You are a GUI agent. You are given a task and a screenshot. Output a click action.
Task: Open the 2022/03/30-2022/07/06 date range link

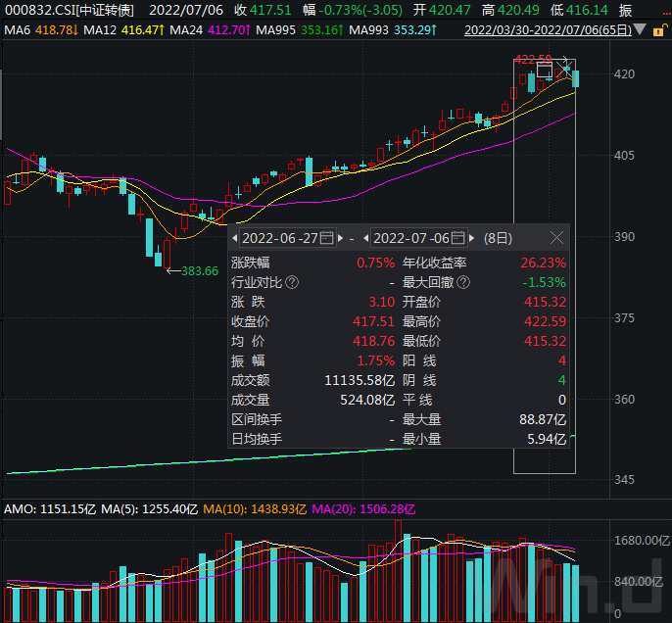click(549, 30)
